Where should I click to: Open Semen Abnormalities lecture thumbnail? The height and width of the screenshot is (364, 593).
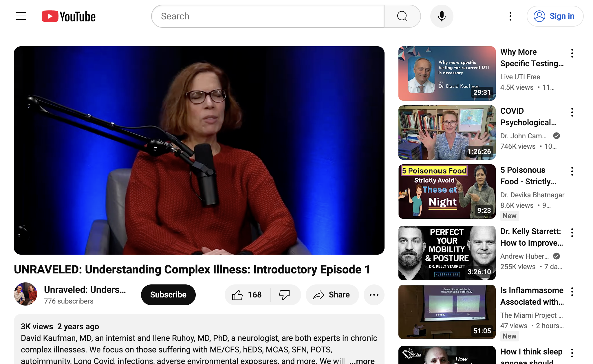click(447, 312)
